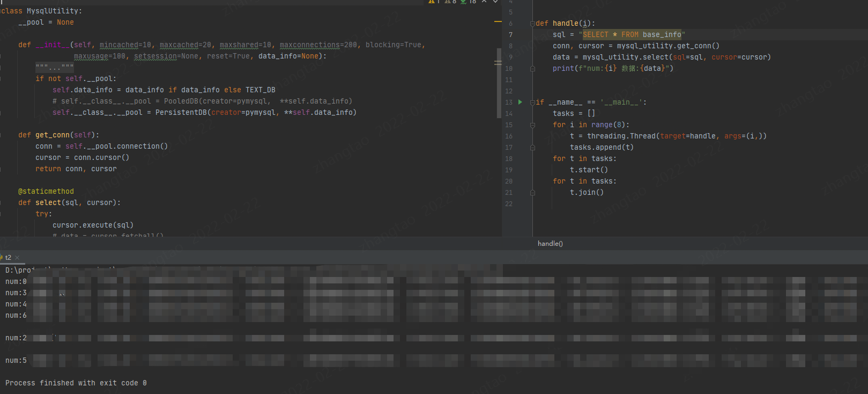The width and height of the screenshot is (868, 394).
Task: Click 'mysql_utility.select' call on line 9
Action: point(626,57)
